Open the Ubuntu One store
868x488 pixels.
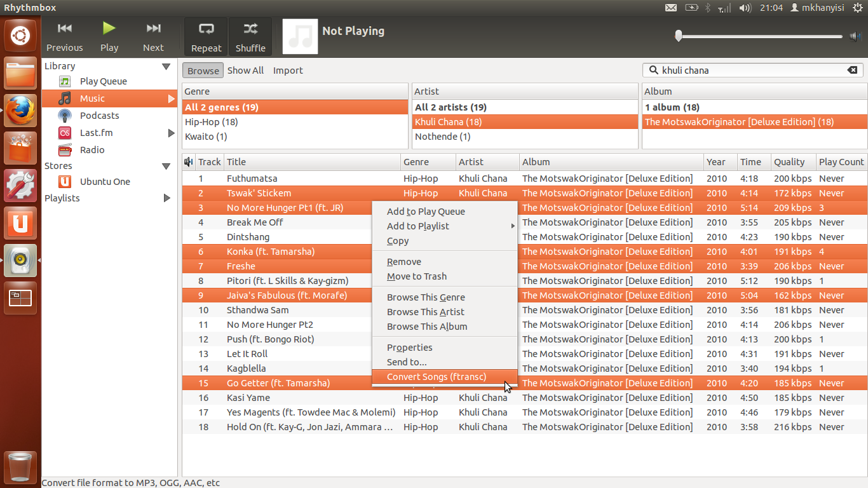(x=105, y=182)
